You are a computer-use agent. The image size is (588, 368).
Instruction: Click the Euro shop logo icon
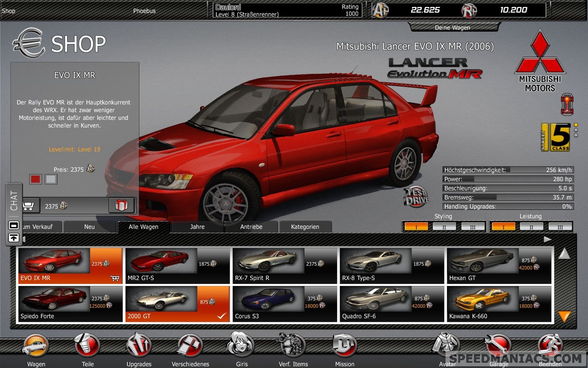pos(29,43)
